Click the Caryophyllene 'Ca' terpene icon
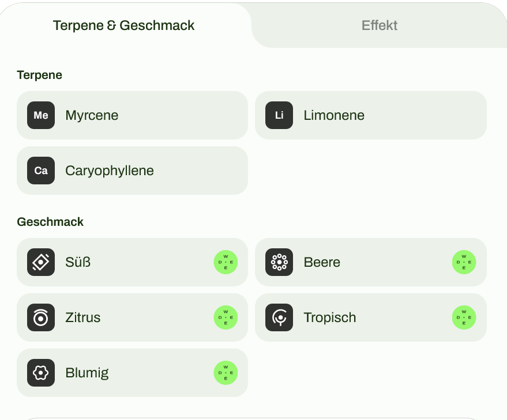The height and width of the screenshot is (420, 507). (41, 171)
